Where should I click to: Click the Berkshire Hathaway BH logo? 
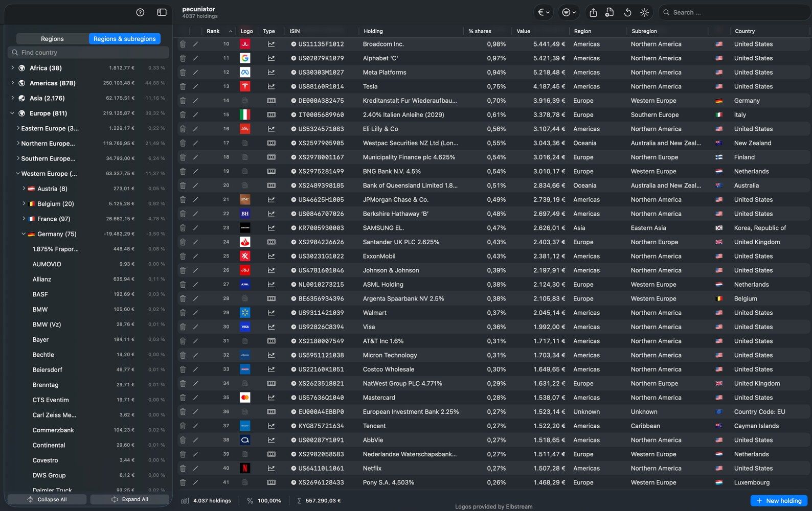pos(245,214)
